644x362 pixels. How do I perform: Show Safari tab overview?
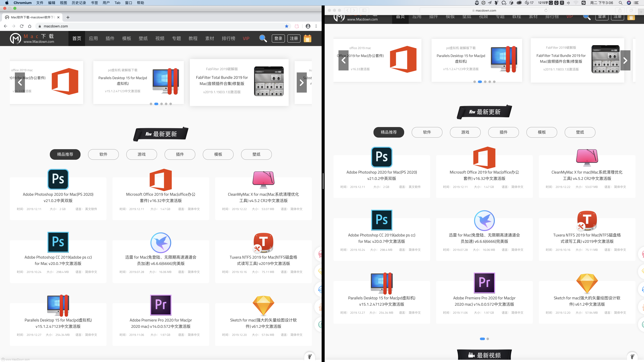[x=631, y=10]
